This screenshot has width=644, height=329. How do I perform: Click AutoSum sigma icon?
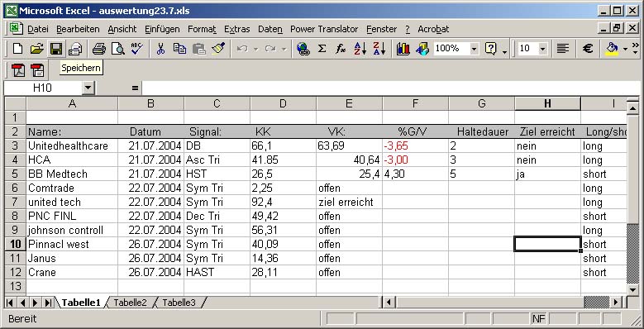click(322, 49)
